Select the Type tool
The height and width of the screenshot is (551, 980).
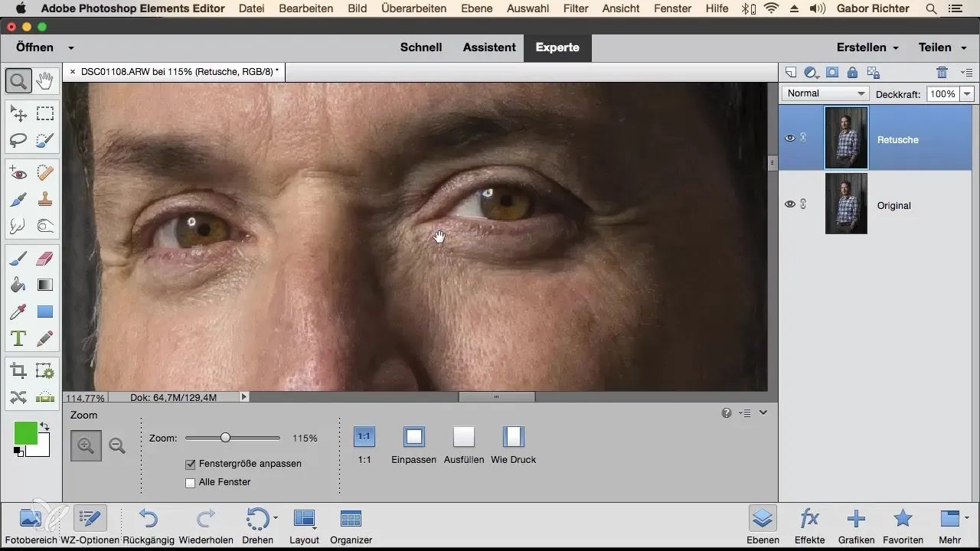tap(18, 337)
